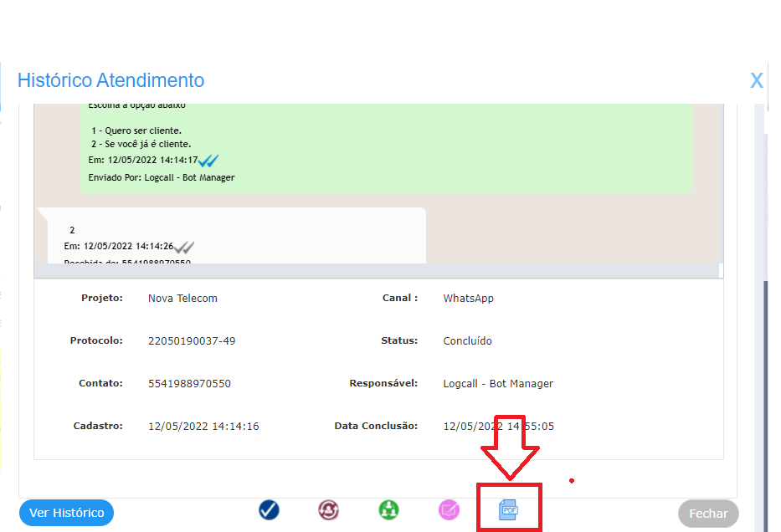Click the pink edit-message icon
This screenshot has height=532, width=781.
[449, 510]
